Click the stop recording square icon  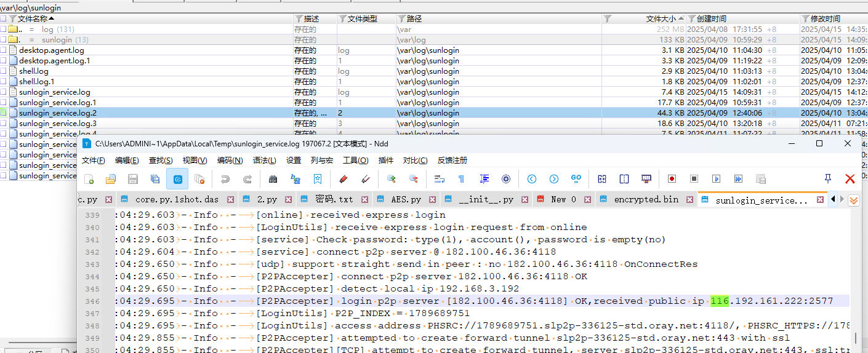tap(694, 179)
